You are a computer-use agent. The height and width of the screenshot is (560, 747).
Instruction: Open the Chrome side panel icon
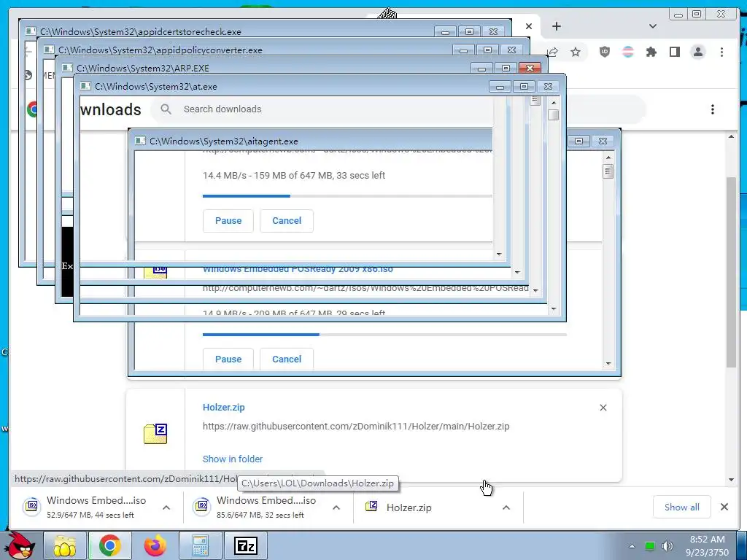coord(675,52)
